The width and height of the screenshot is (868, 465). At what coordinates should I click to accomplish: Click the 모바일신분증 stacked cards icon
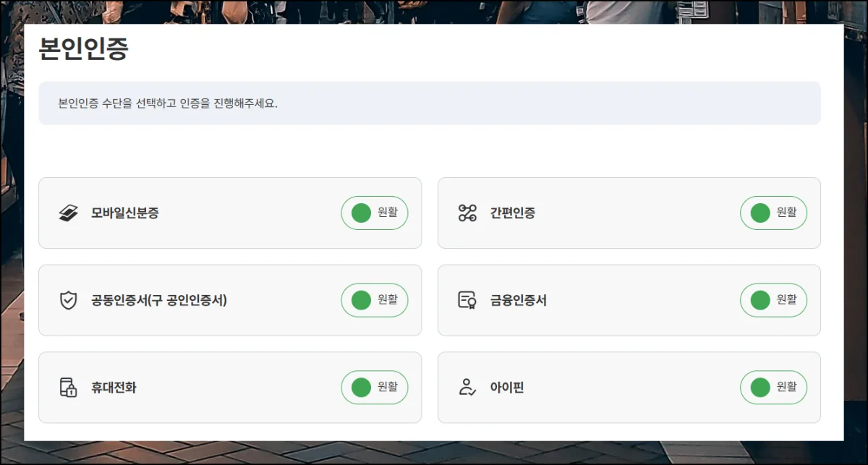click(x=68, y=213)
